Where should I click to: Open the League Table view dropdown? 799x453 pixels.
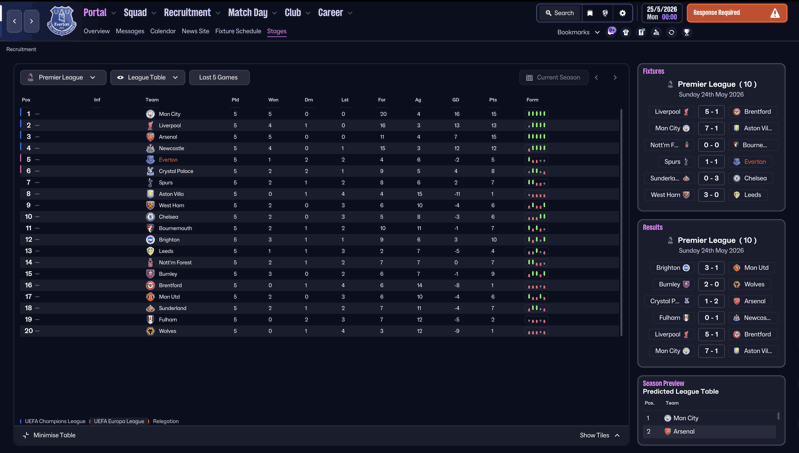[148, 77]
